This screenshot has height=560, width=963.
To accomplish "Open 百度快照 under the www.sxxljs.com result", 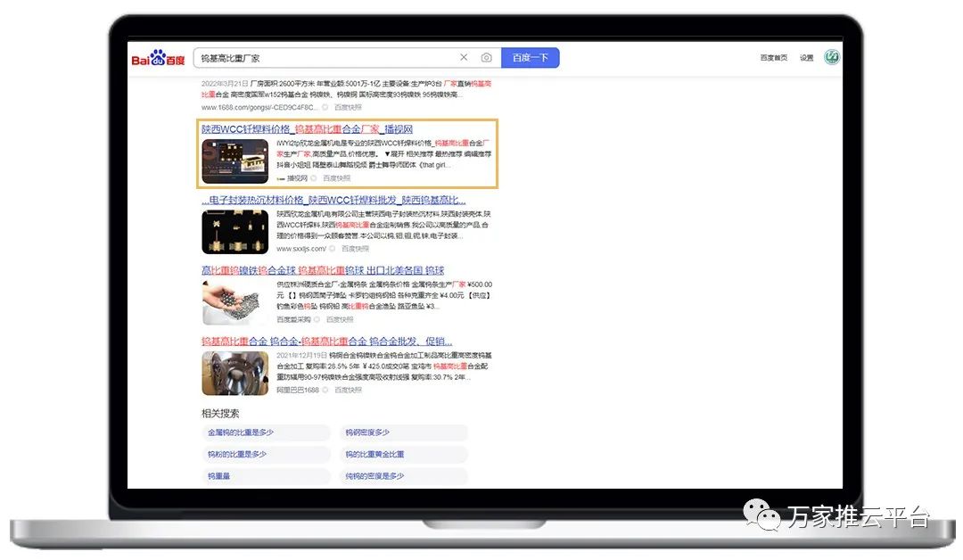I will click(x=358, y=249).
